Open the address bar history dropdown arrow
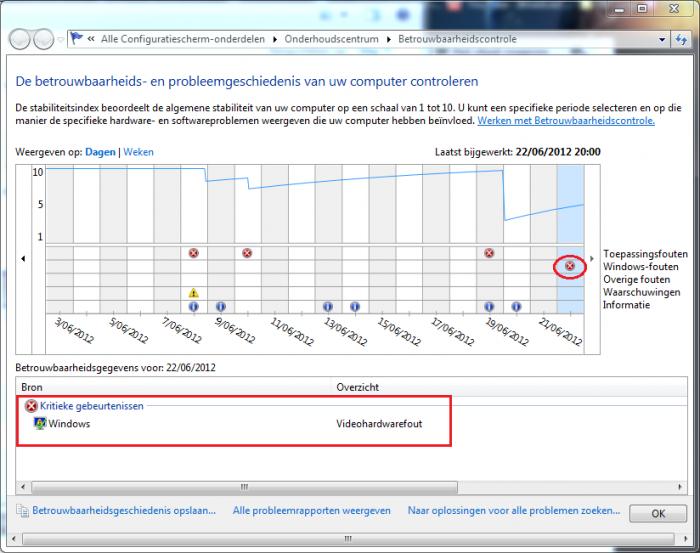700x553 pixels. click(662, 39)
